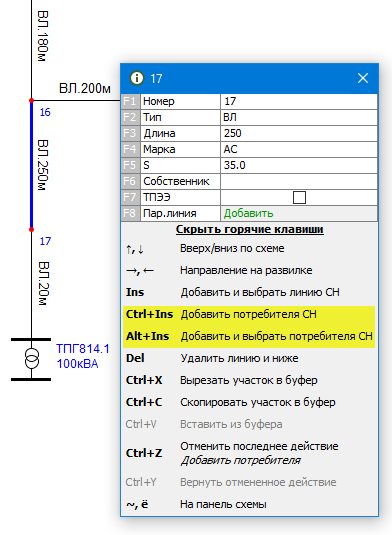392x535 pixels.
Task: Choose Вырезать участок в буфер
Action: pyautogui.click(x=249, y=380)
